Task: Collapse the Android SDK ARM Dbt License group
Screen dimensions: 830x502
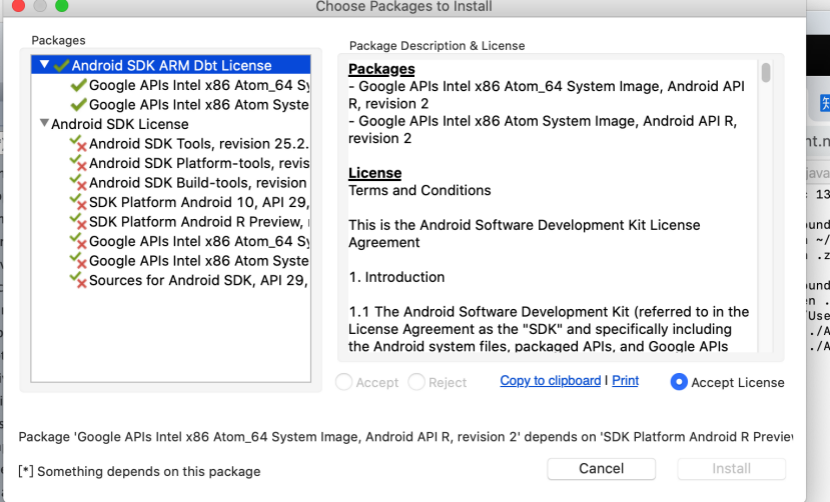Action: click(44, 65)
